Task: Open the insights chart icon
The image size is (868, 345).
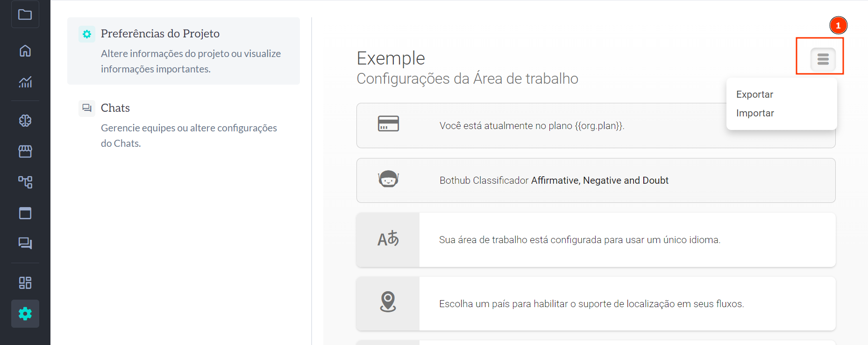Action: (x=25, y=82)
